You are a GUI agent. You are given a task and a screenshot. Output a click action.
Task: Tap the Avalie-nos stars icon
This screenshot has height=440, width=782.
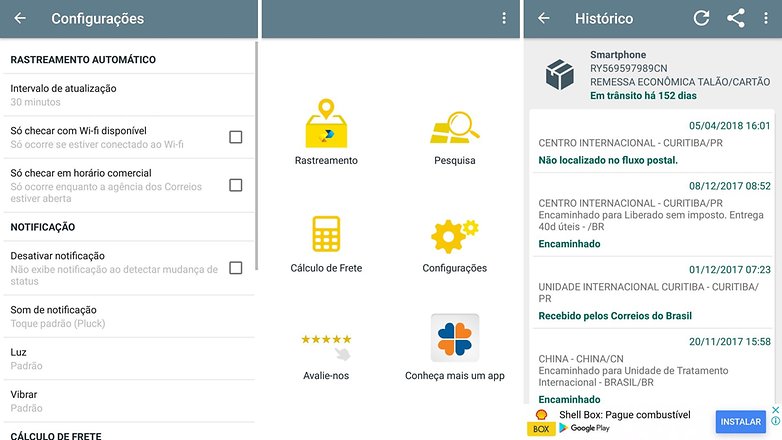pyautogui.click(x=326, y=346)
